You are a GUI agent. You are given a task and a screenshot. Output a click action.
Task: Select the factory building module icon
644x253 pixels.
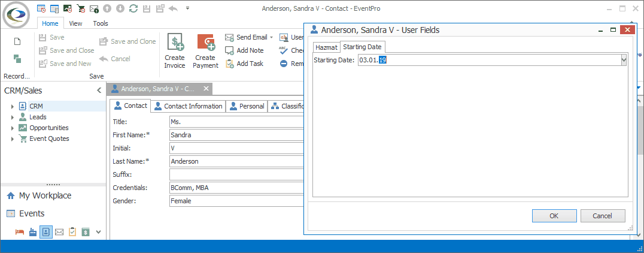(x=33, y=232)
